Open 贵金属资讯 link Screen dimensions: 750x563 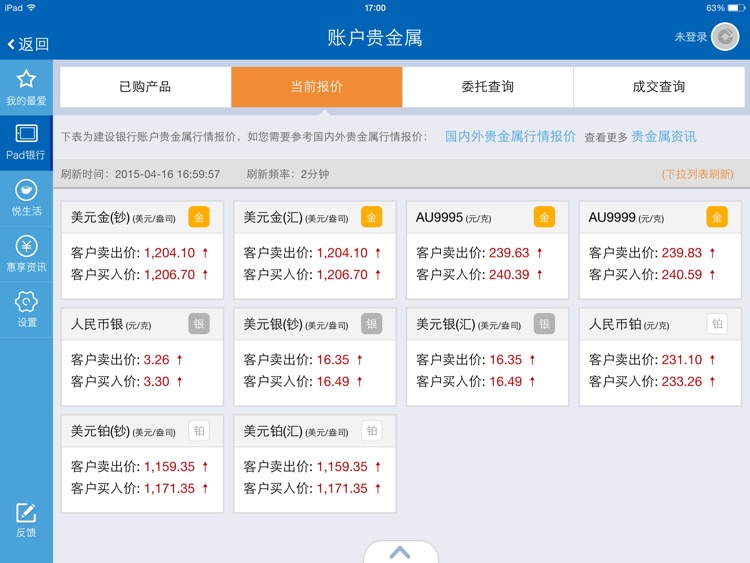click(664, 136)
